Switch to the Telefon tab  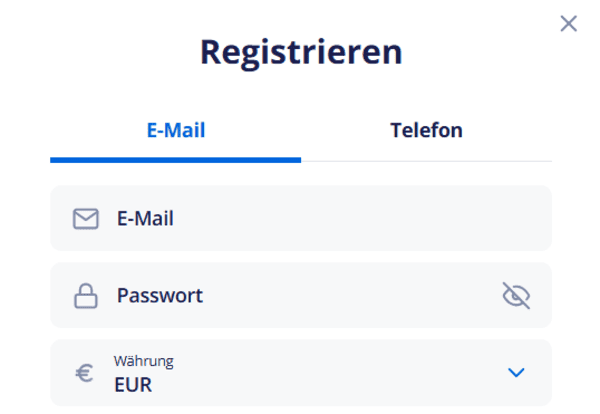[x=426, y=130]
